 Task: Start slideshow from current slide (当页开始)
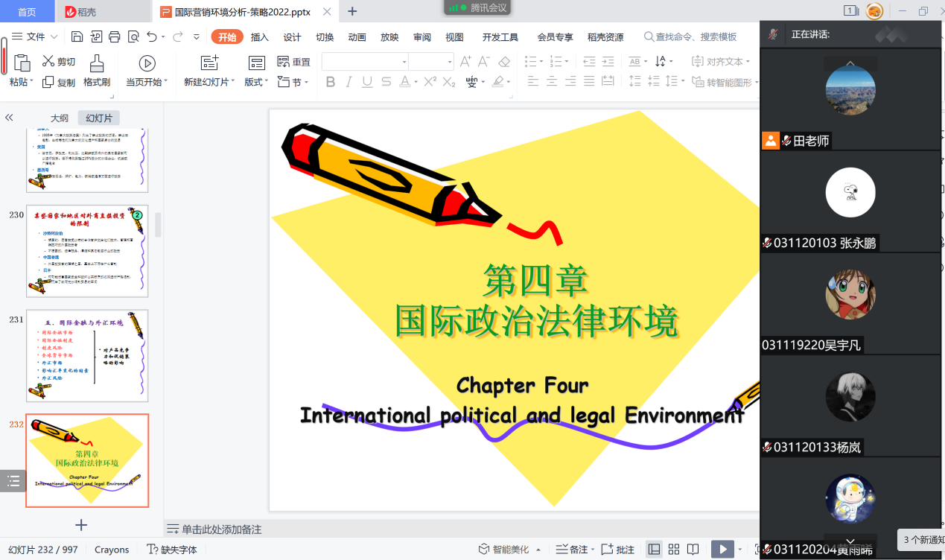coord(147,71)
